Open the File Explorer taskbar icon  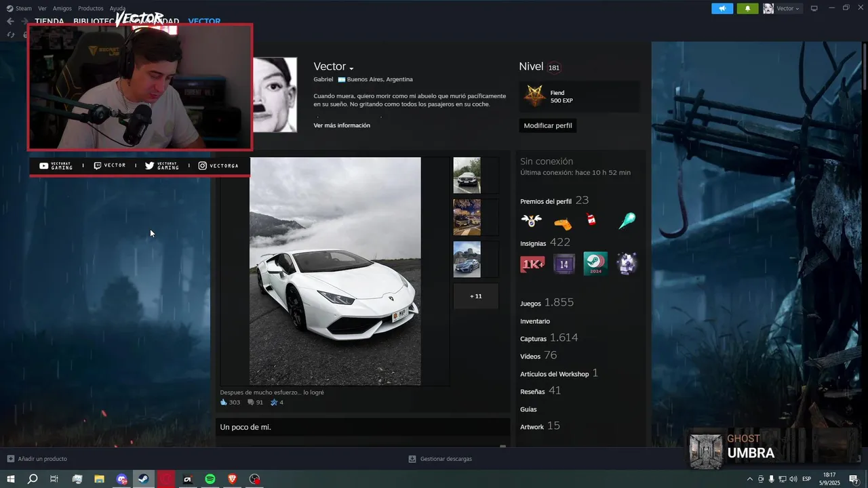tap(99, 479)
